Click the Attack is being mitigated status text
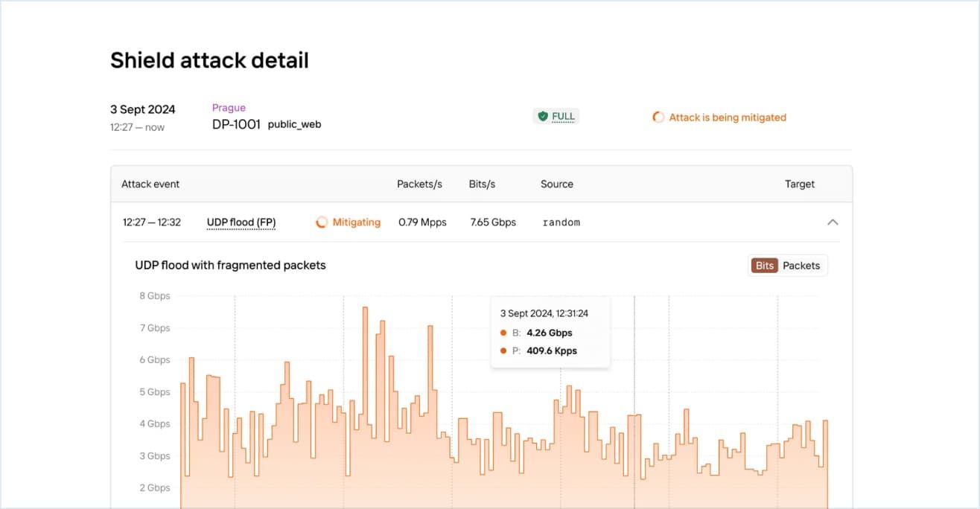 pos(728,118)
